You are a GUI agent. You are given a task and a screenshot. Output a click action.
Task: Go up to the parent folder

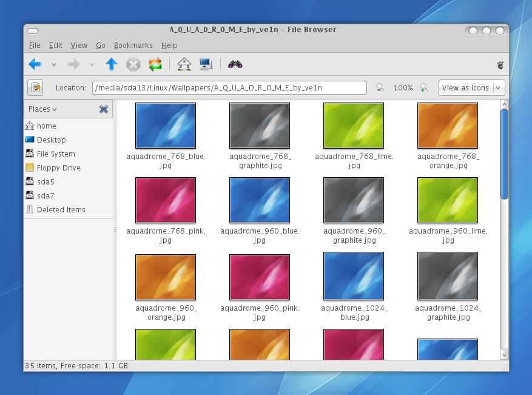(111, 64)
